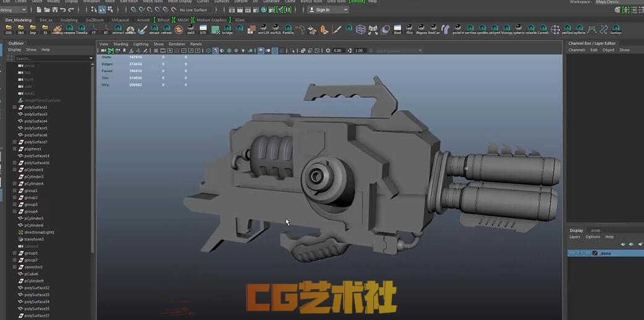Expand the pSphere1 node
Viewport: 644px width, 320px height.
tap(14, 149)
